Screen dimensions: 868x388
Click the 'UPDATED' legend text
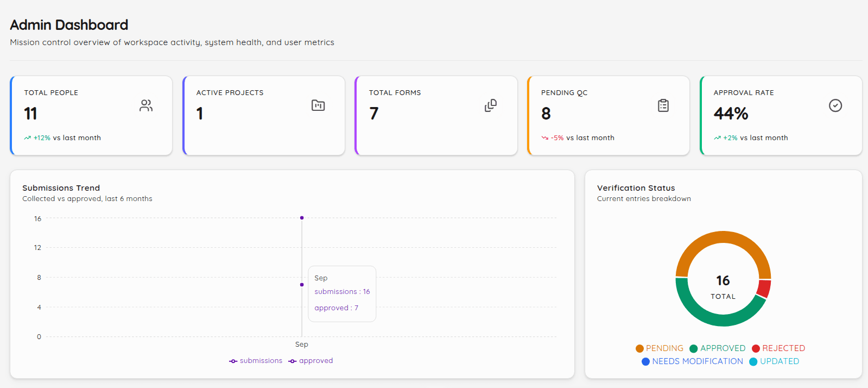[x=780, y=361]
